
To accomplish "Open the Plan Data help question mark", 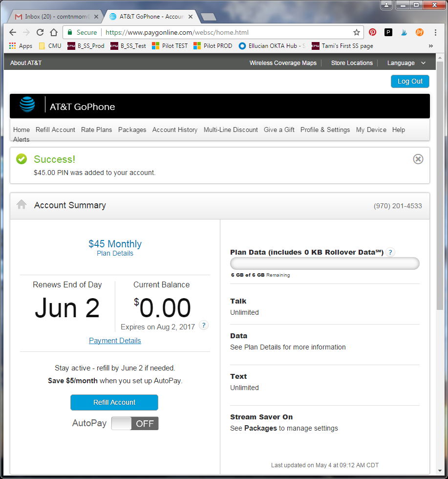I will [390, 252].
